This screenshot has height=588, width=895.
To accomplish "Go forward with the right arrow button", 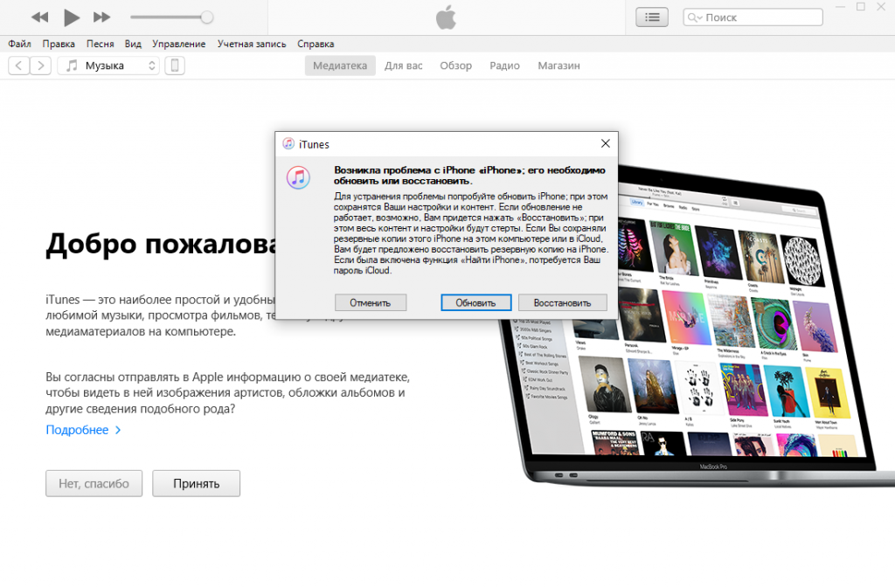I will (x=40, y=66).
